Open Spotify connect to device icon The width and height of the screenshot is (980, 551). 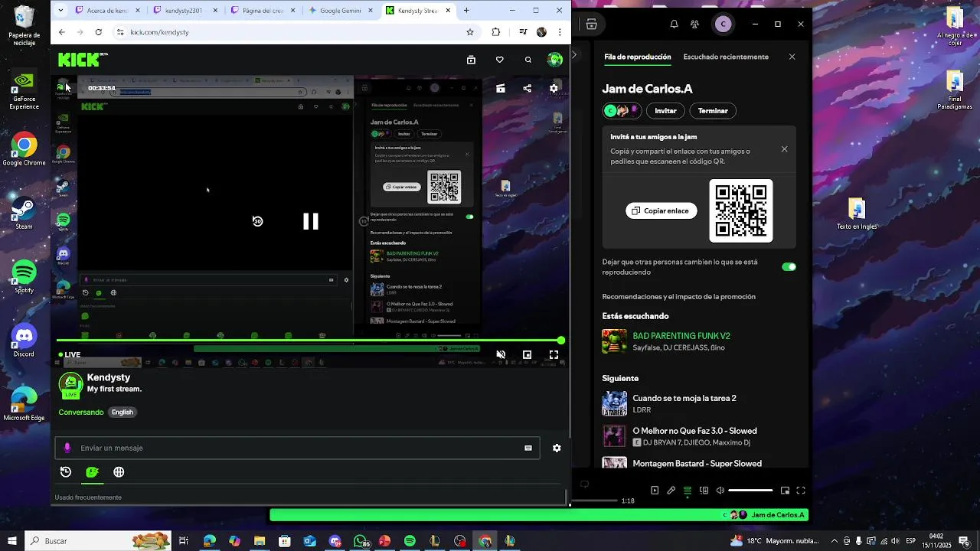[704, 491]
